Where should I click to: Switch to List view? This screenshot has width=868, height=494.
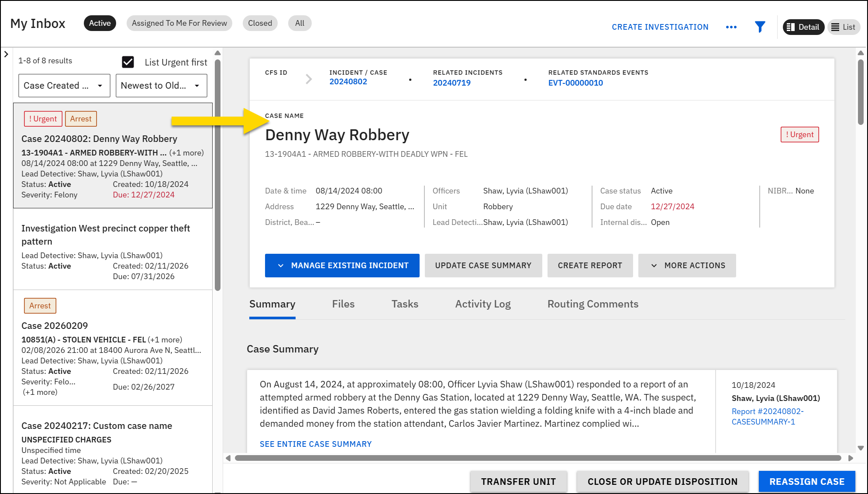click(x=844, y=27)
